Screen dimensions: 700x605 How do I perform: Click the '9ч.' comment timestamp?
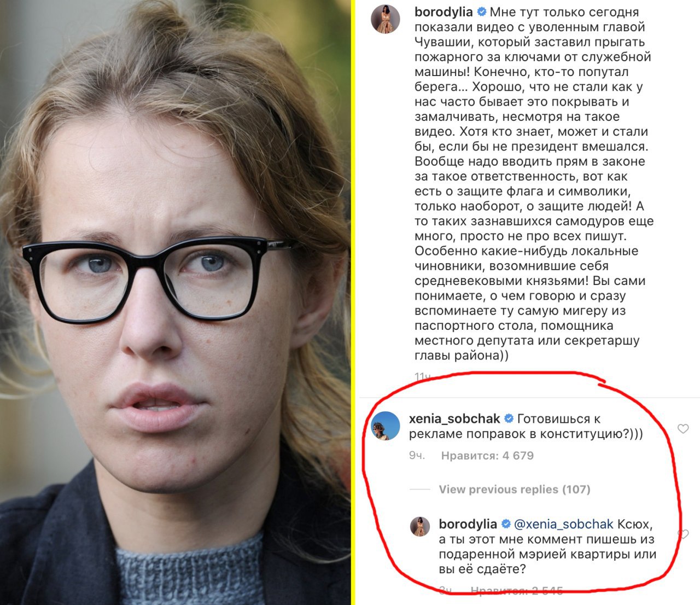tap(417, 455)
